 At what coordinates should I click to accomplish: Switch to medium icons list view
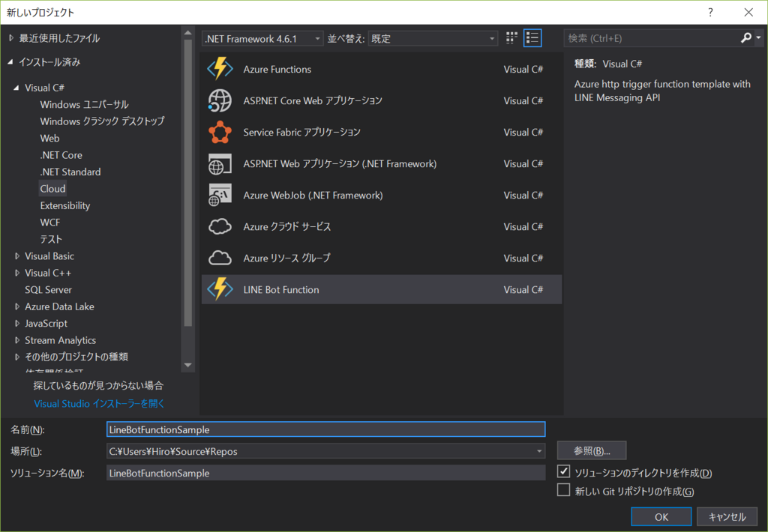[532, 38]
